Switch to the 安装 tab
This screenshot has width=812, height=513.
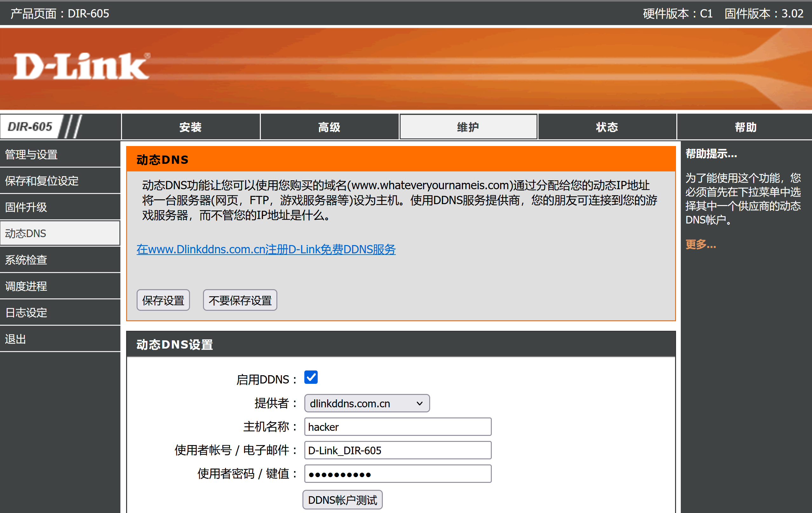[x=191, y=127]
